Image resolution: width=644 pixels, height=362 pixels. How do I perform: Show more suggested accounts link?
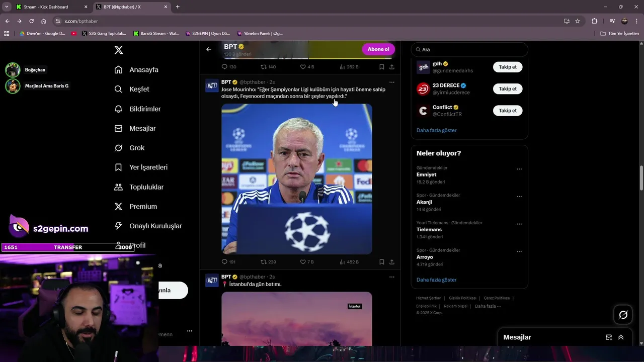point(436,130)
